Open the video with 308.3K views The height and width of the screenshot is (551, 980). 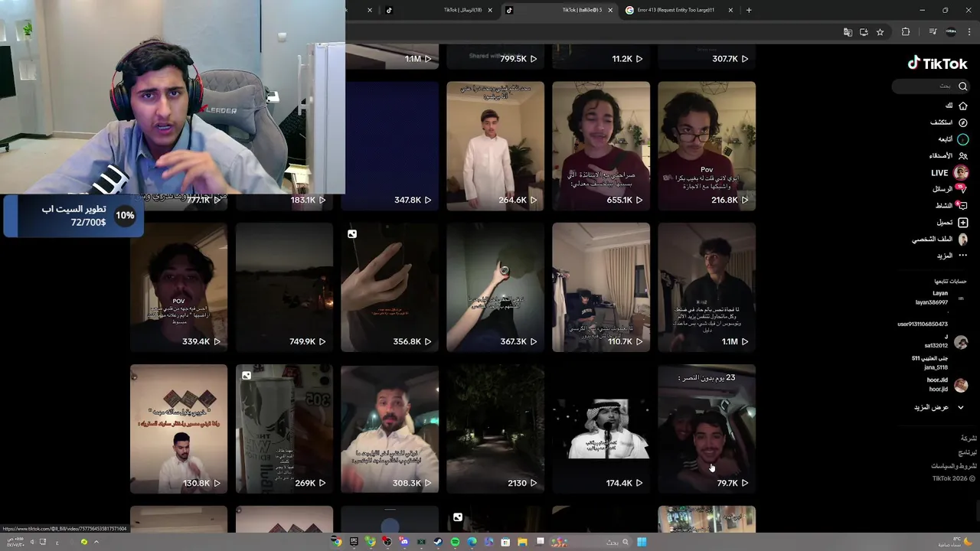point(390,429)
